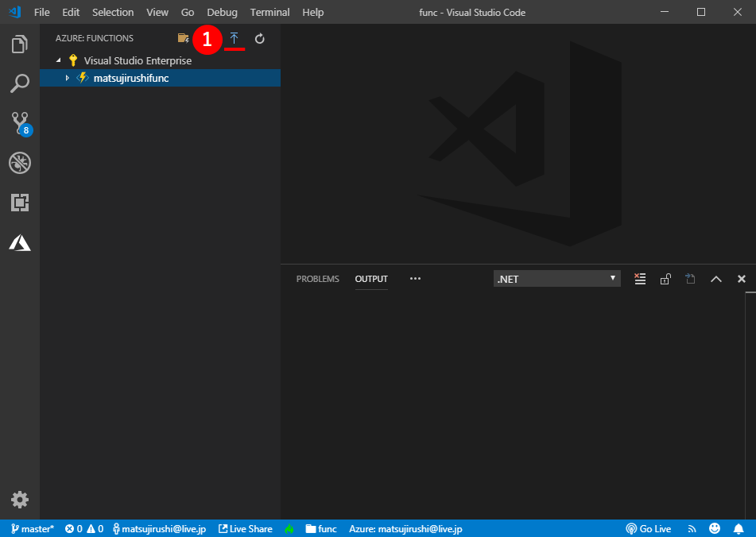756x537 pixels.
Task: Open Source Control view with 8 changes
Action: (21, 124)
